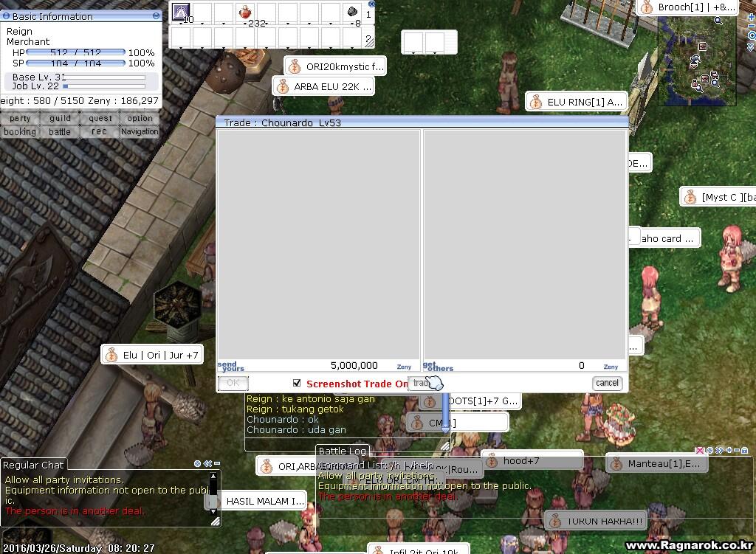Open the [Myst C] vending shop sign

(718, 197)
